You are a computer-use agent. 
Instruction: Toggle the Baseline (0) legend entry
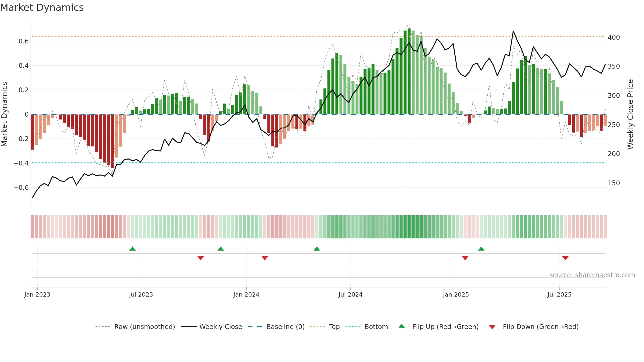coord(276,327)
